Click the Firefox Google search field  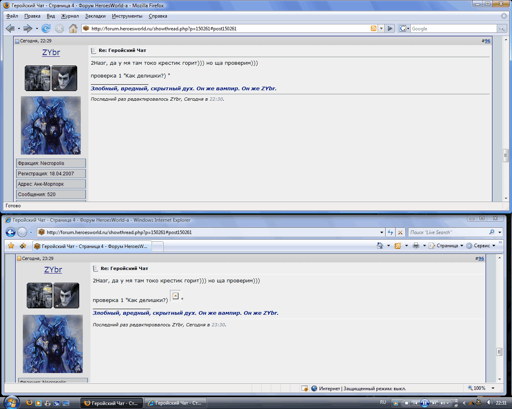[453, 29]
